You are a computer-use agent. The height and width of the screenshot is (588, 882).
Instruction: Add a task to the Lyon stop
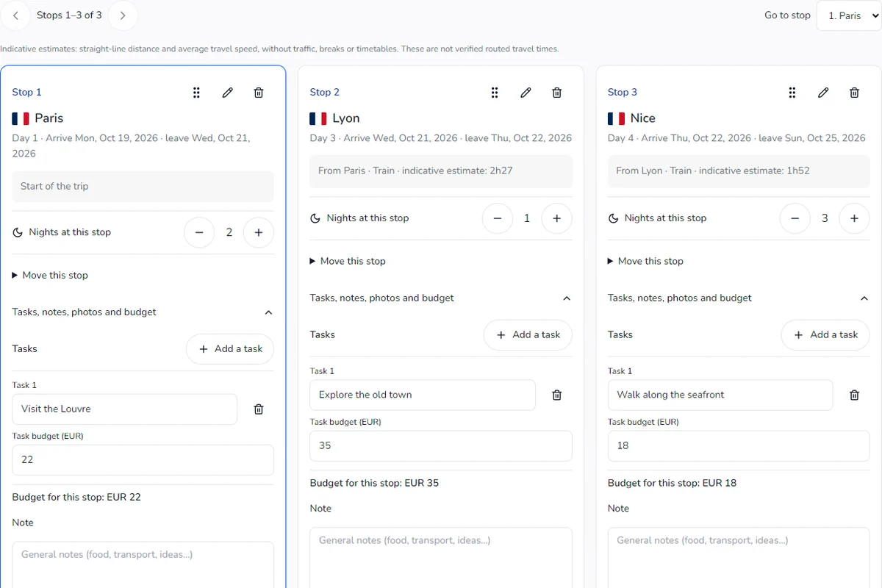tap(528, 335)
